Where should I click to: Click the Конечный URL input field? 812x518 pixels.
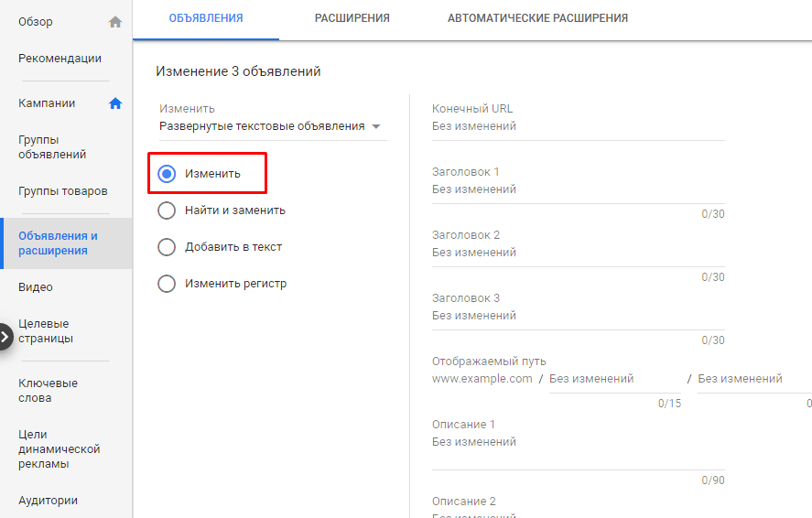point(578,126)
